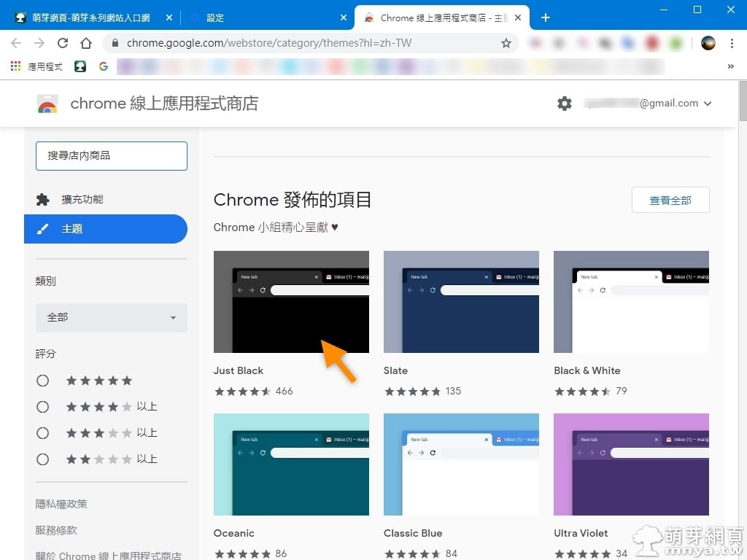The height and width of the screenshot is (560, 747).
Task: Open the Web Store settings gear
Action: [x=565, y=103]
